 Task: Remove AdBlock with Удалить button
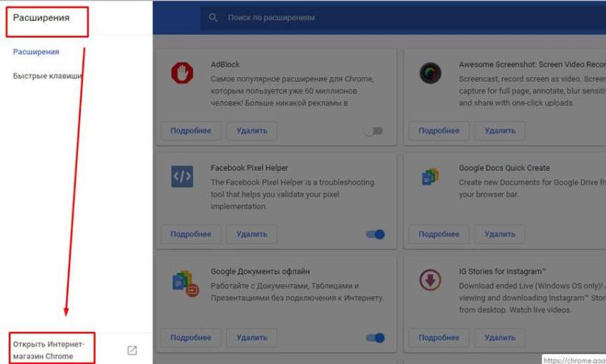[252, 131]
